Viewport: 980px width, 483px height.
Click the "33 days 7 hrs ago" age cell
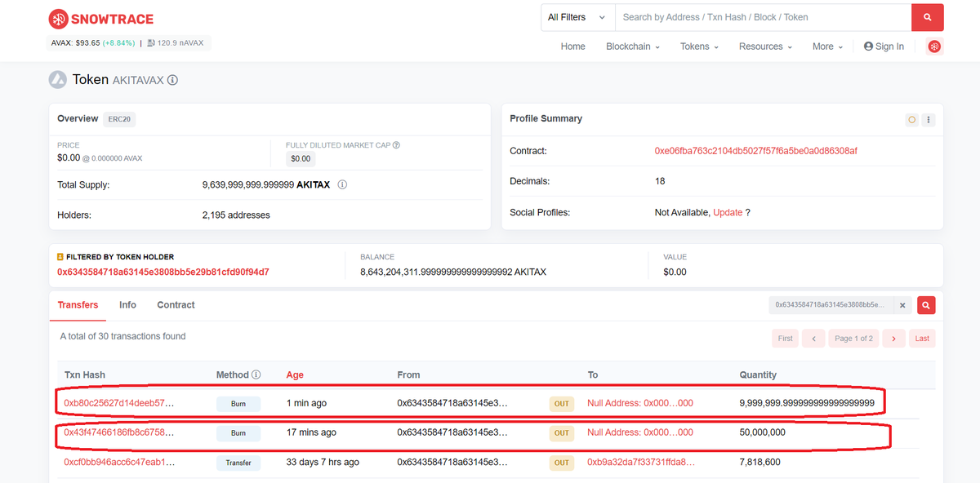[323, 462]
